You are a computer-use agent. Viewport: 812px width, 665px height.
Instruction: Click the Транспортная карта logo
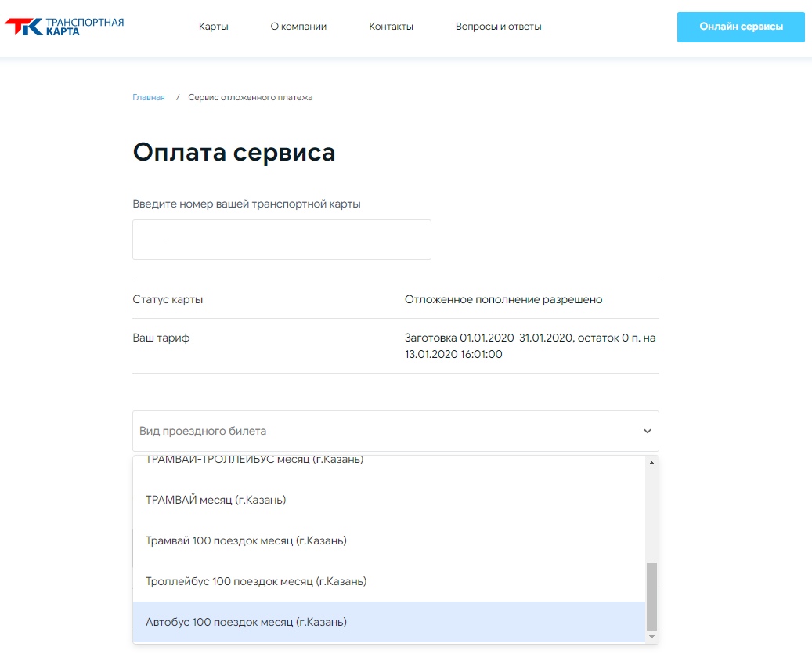pyautogui.click(x=64, y=27)
